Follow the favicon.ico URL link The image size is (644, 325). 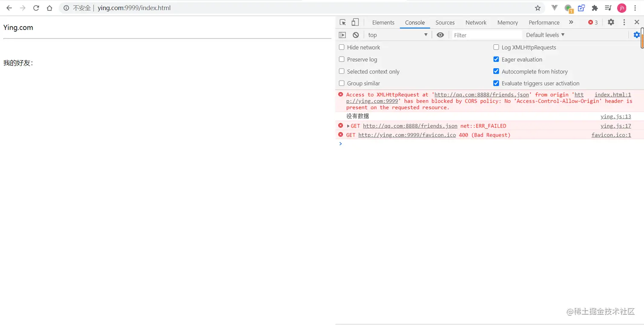(407, 135)
